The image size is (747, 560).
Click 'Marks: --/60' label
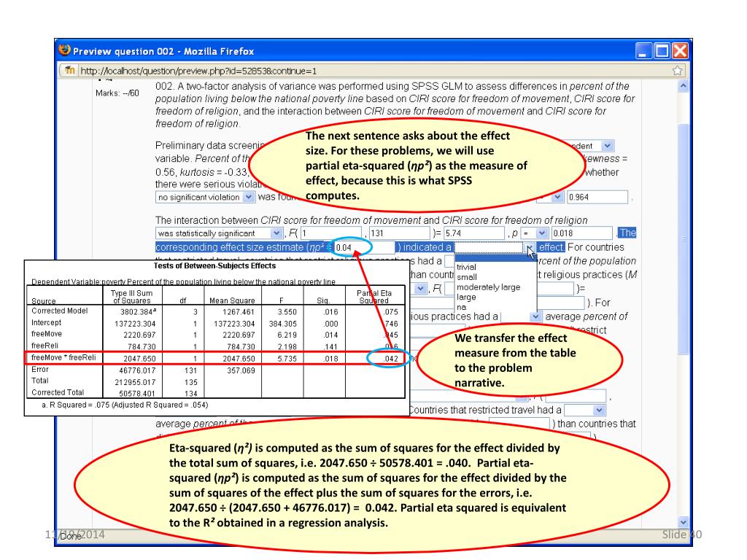click(117, 93)
